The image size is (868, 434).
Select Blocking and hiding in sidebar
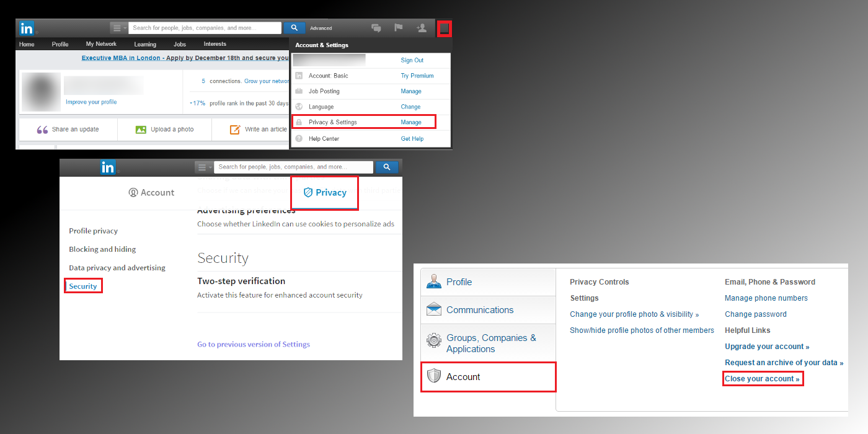point(102,249)
